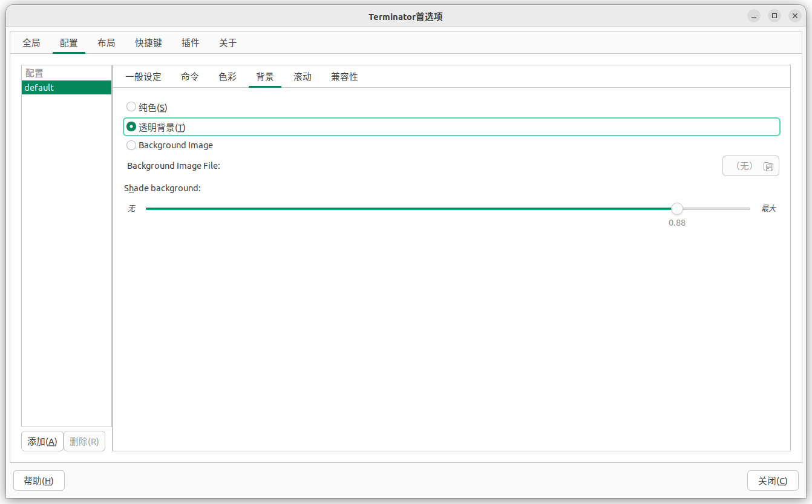The width and height of the screenshot is (812, 504).
Task: Switch to the 全局 tab
Action: [31, 43]
